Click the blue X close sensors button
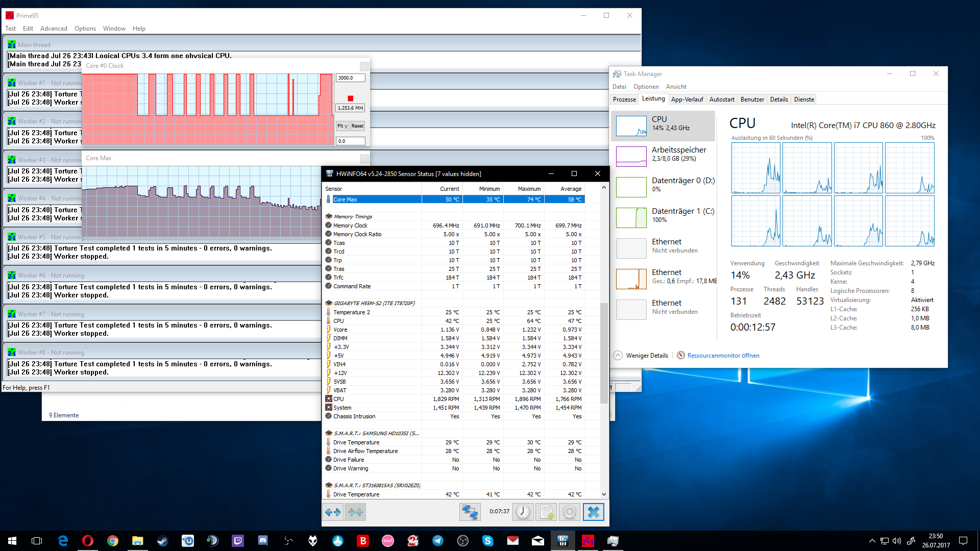 pyautogui.click(x=593, y=512)
